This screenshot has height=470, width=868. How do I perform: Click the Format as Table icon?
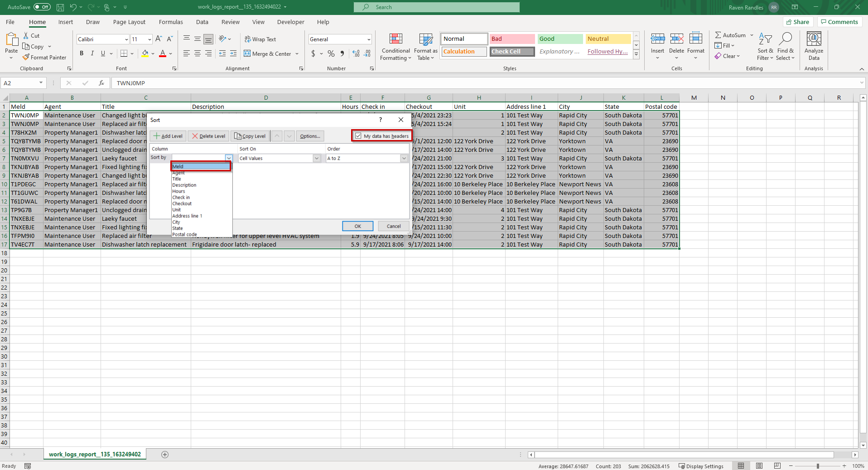click(425, 39)
